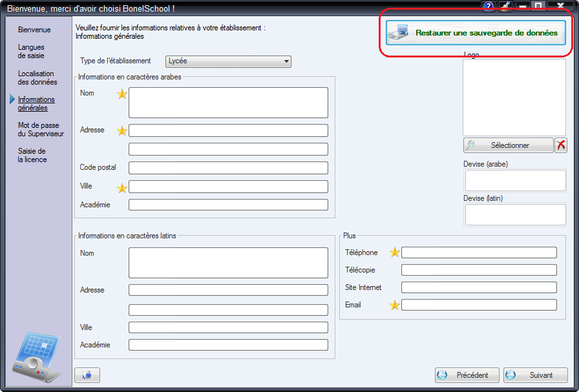Click the Email input field
This screenshot has width=579, height=392.
tap(479, 305)
